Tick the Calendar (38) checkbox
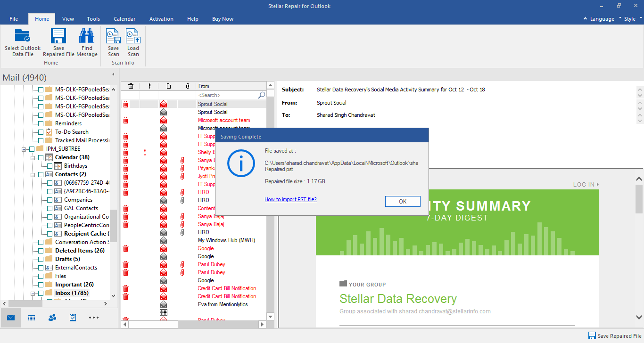 point(41,157)
